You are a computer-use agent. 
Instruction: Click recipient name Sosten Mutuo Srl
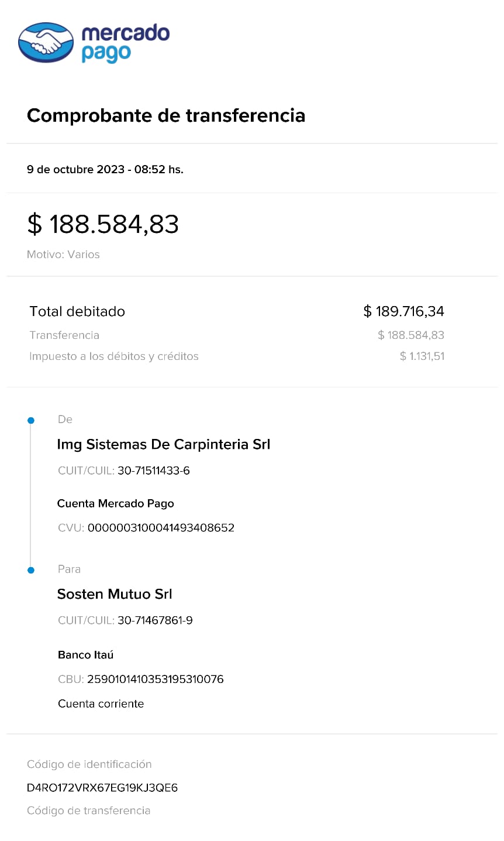[x=115, y=595]
